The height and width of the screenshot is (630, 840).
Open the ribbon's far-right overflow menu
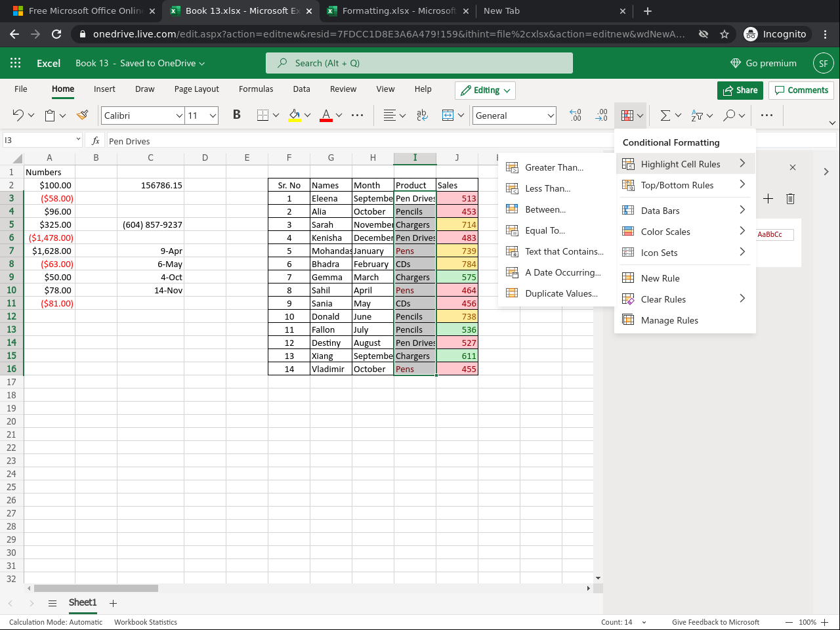[x=766, y=115]
